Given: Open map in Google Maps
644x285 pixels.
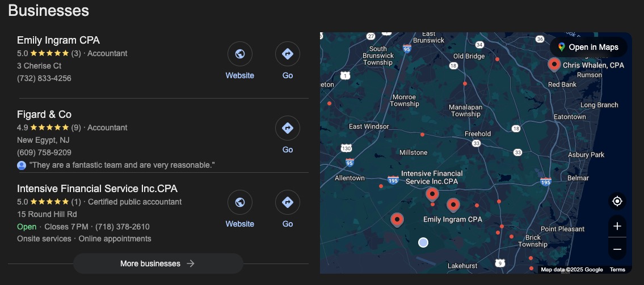Looking at the screenshot, I should click(x=588, y=47).
